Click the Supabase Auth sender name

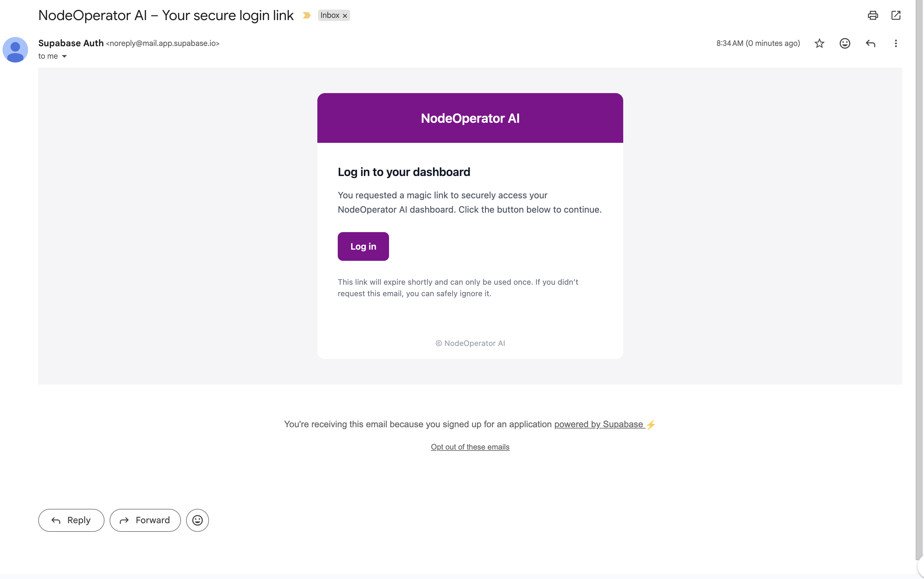pos(71,43)
